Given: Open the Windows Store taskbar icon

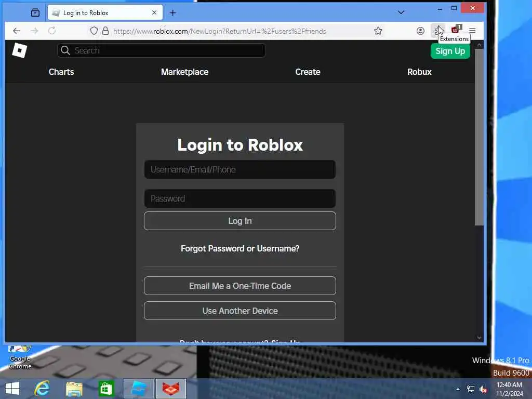Looking at the screenshot, I should [x=106, y=389].
